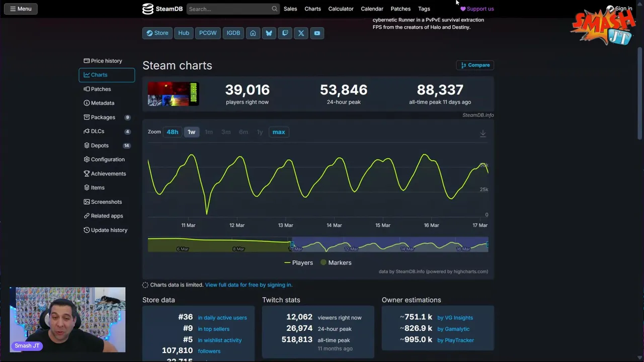This screenshot has height=362, width=644.
Task: Toggle the Markers legend series
Action: click(336, 262)
